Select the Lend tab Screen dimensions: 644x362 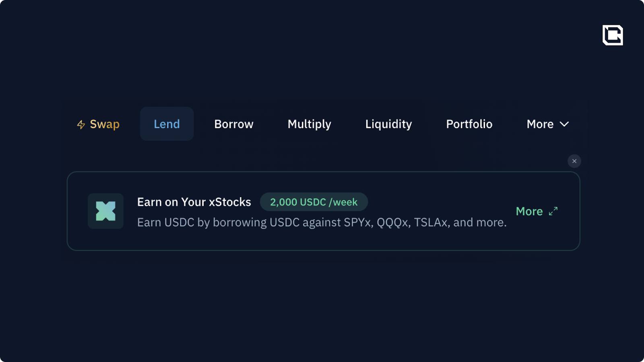pos(167,124)
